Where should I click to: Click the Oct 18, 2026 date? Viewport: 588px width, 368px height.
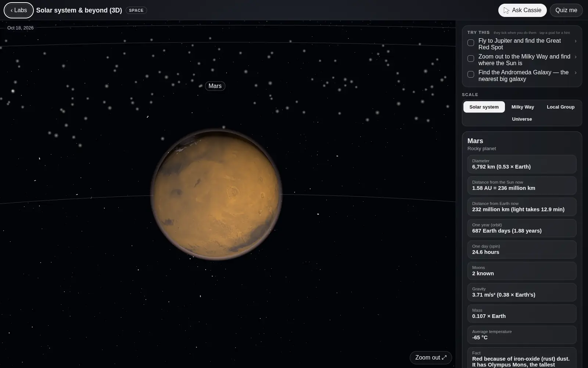(20, 28)
